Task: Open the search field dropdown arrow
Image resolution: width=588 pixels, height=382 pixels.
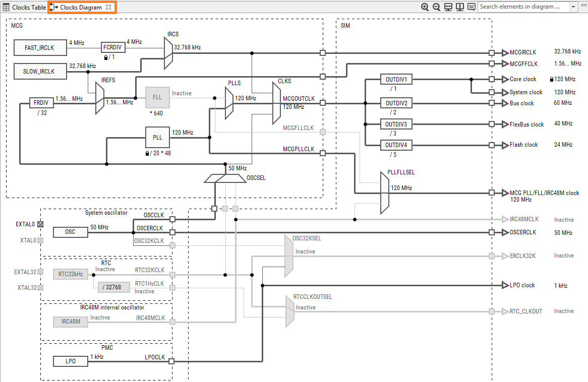Action: pyautogui.click(x=572, y=7)
